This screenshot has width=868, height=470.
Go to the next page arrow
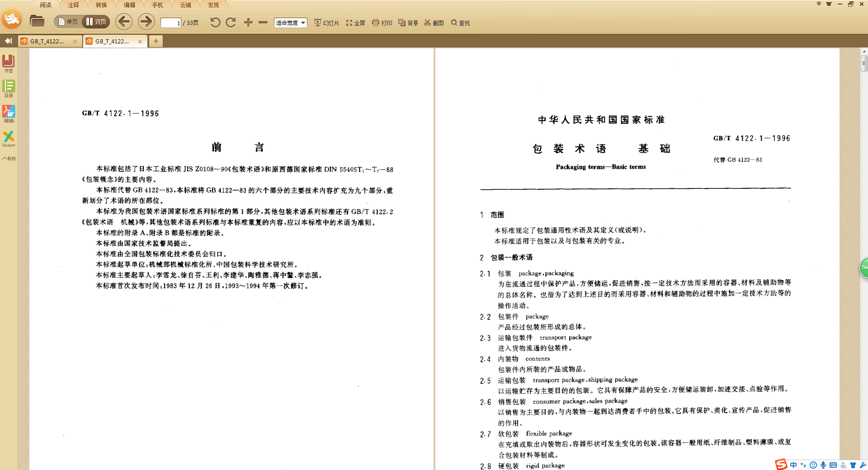click(146, 22)
